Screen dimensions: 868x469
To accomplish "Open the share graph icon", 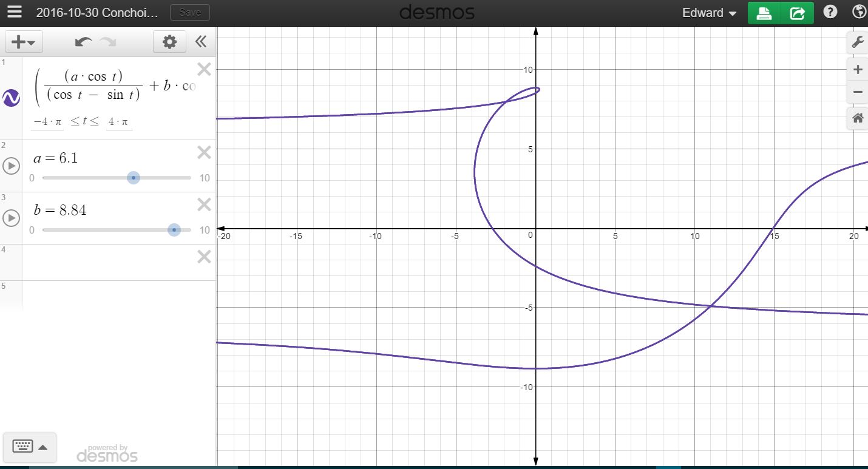I will 798,12.
